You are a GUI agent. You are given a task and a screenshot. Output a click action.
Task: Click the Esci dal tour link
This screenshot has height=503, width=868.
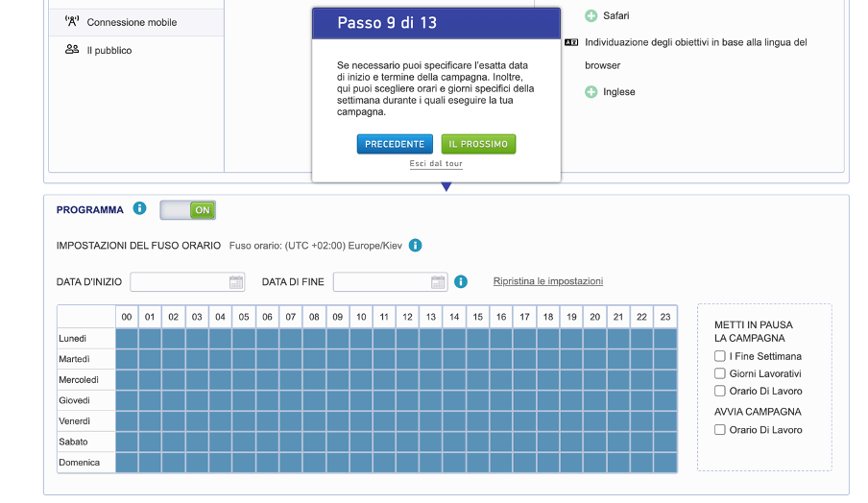[x=436, y=164]
